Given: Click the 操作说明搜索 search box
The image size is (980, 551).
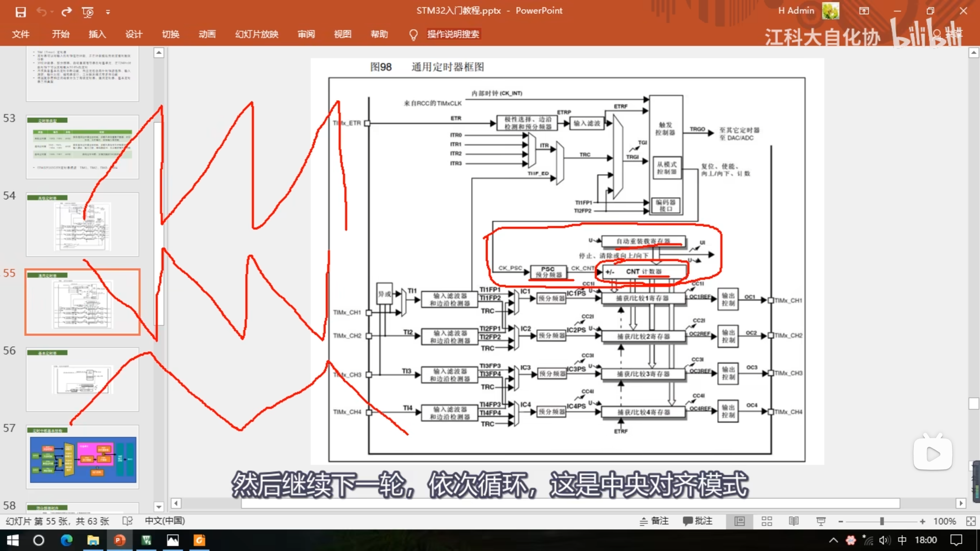Looking at the screenshot, I should click(x=453, y=34).
